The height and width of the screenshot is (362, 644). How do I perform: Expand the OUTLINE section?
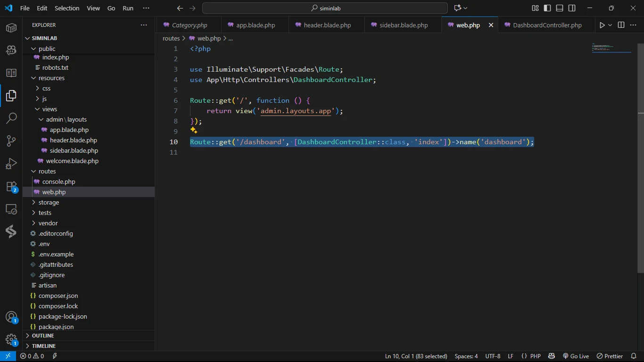click(x=43, y=336)
